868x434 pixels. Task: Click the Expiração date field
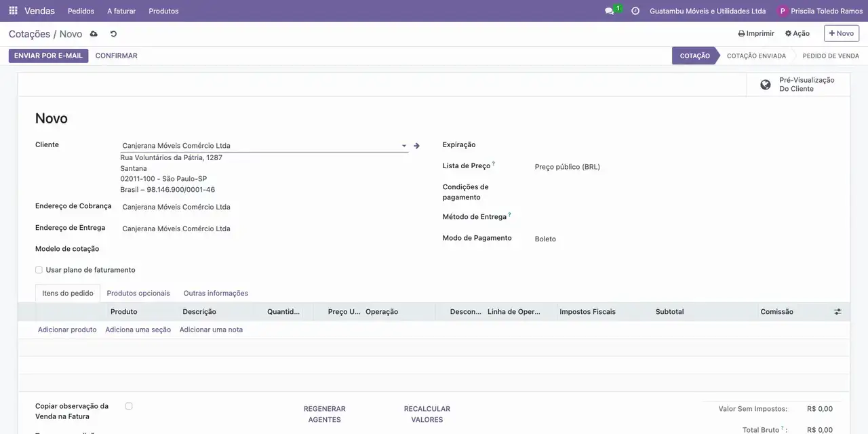pos(684,145)
